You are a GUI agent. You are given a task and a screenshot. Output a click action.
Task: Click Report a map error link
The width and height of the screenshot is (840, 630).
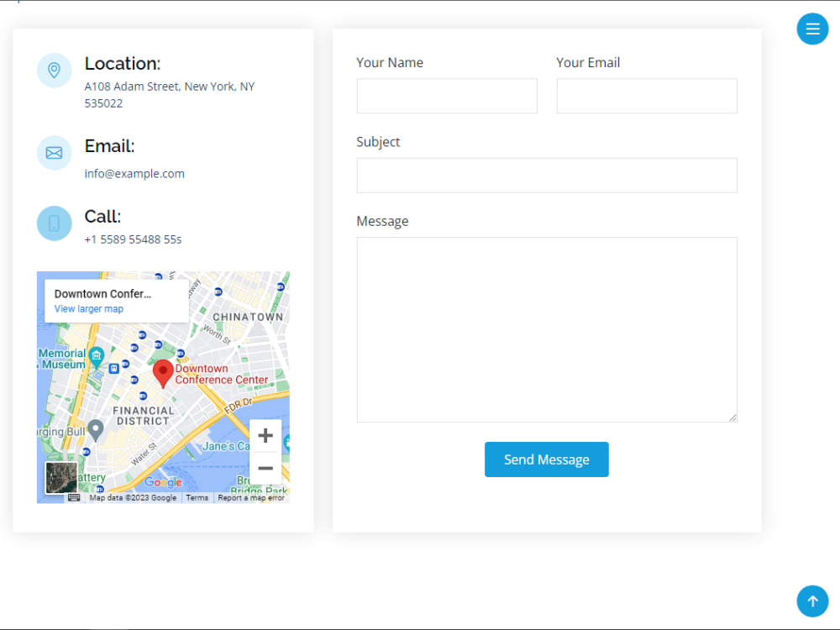pyautogui.click(x=250, y=497)
